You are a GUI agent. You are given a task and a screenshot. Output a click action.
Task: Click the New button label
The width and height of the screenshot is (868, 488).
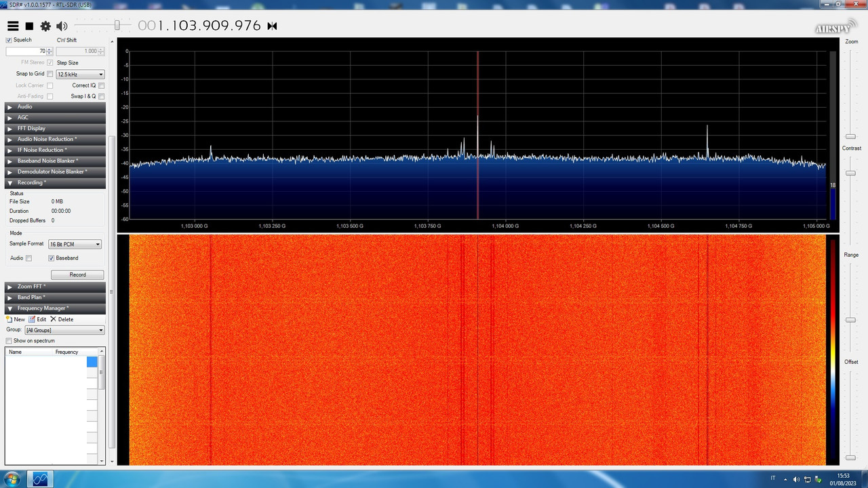pos(20,319)
